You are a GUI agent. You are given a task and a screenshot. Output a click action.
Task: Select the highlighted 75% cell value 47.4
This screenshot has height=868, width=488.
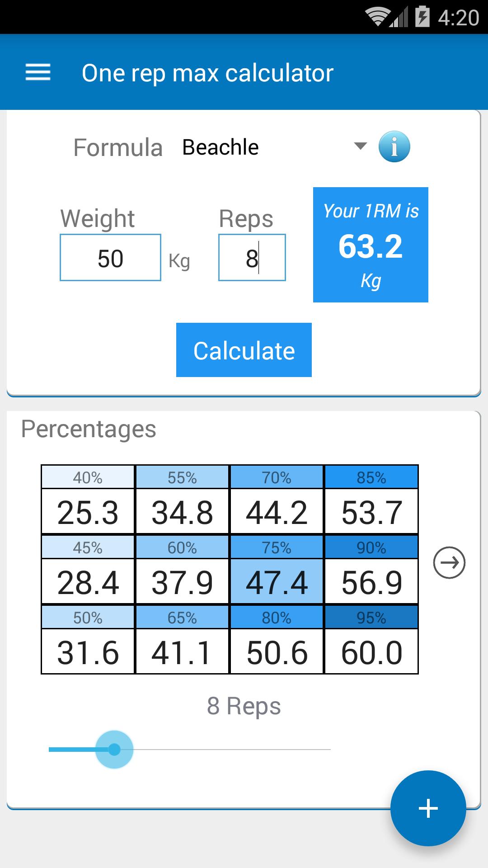(277, 582)
